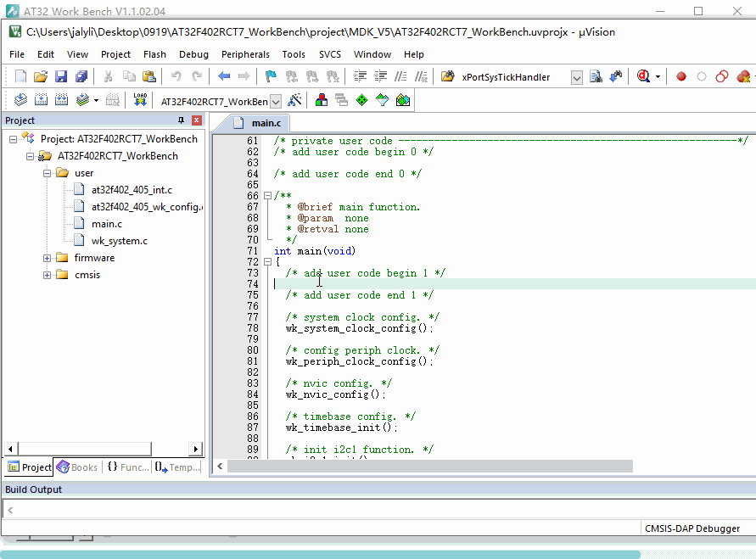This screenshot has height=559, width=756.
Task: Open Manage Run-Time Environment
Action: pos(361,100)
